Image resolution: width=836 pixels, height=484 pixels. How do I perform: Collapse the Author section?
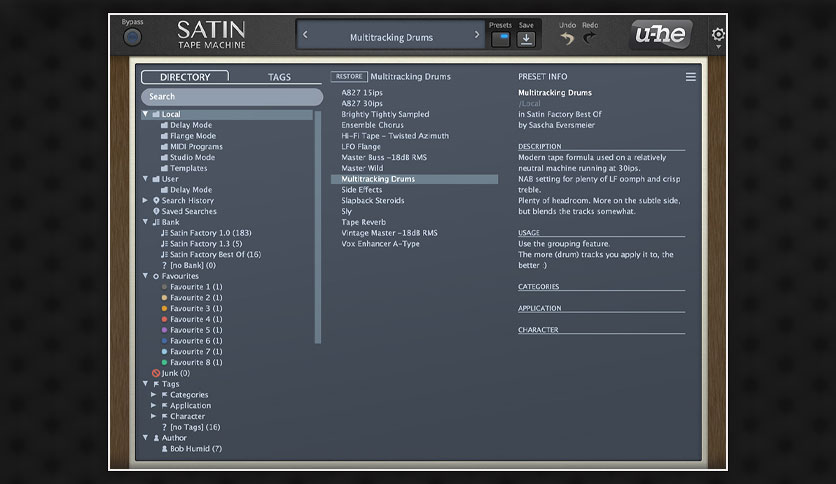[145, 438]
